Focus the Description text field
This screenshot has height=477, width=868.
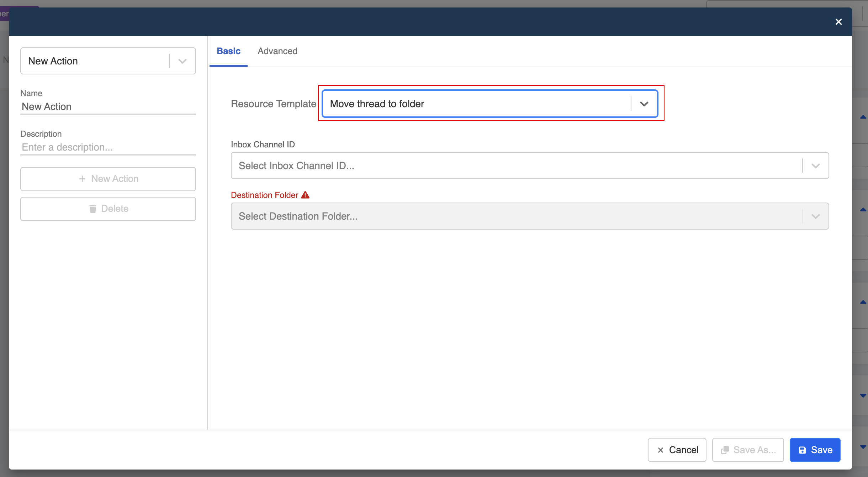[x=108, y=147]
